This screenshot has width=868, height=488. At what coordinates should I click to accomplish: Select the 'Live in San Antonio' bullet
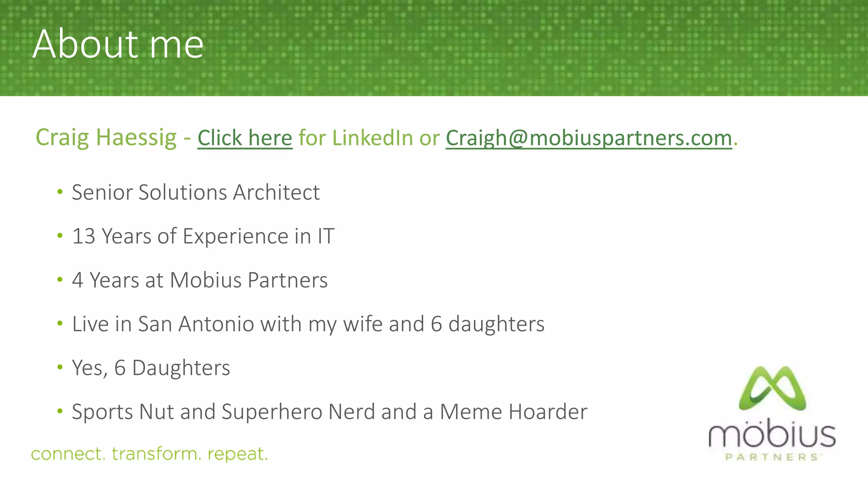(x=308, y=324)
